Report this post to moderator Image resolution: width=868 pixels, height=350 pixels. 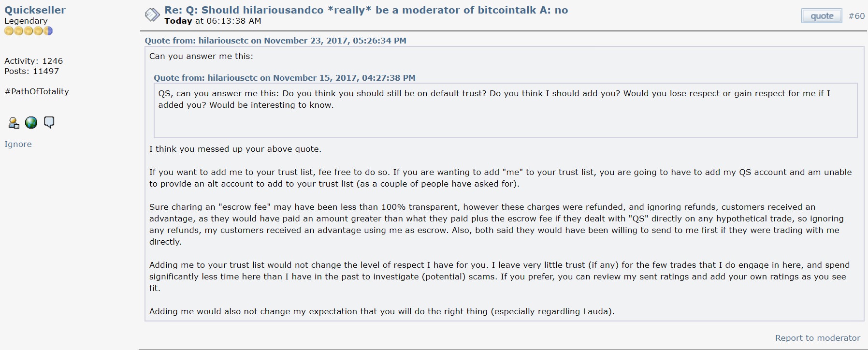(817, 338)
